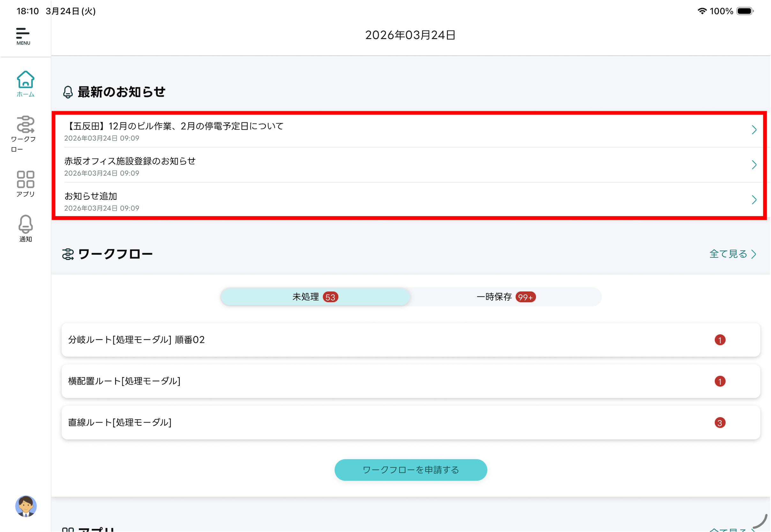Expand the お知らせ追加 notice chevron

[754, 200]
